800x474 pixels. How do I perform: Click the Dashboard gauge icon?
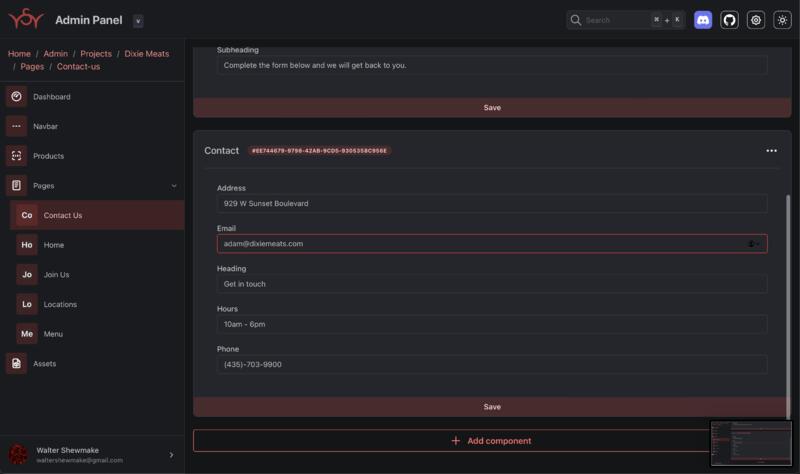pos(16,96)
